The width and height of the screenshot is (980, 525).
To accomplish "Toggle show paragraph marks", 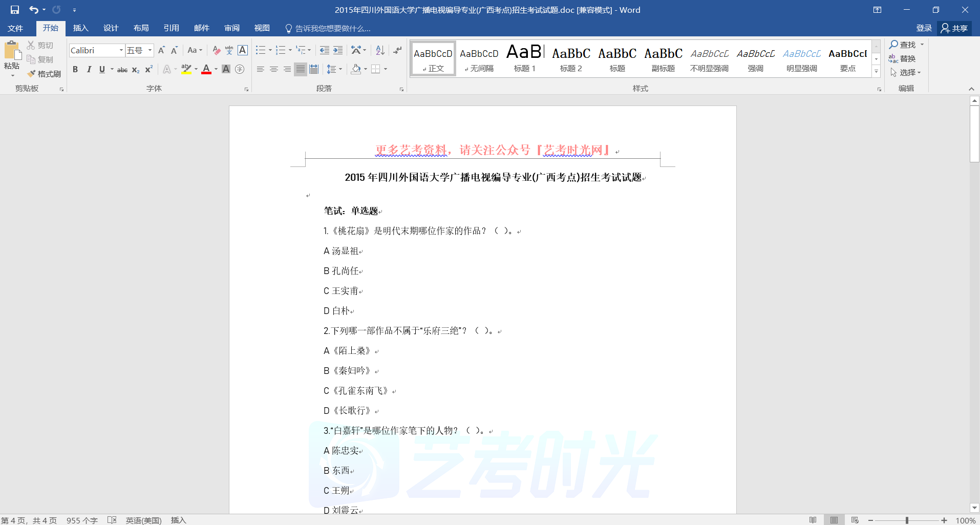I will (397, 50).
